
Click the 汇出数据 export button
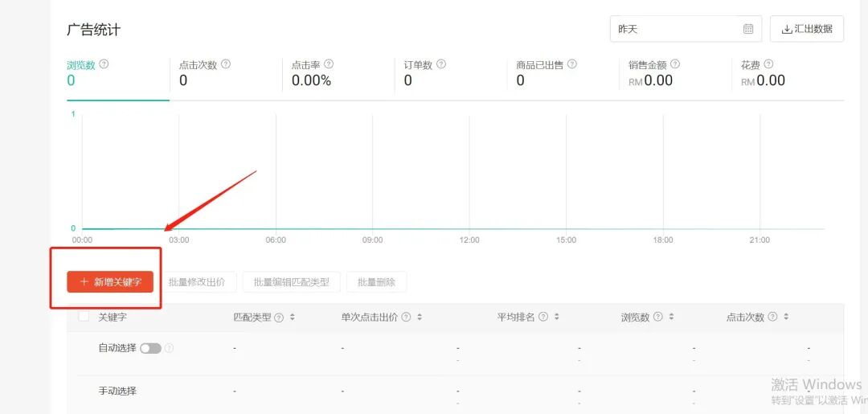point(807,29)
